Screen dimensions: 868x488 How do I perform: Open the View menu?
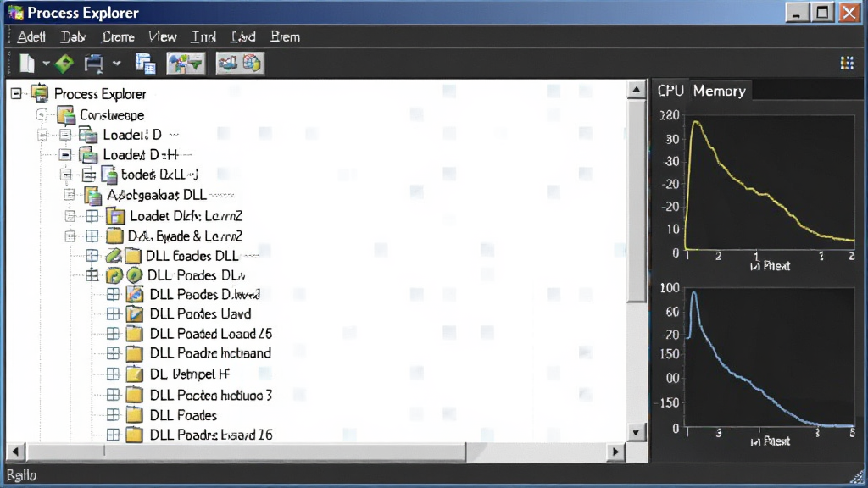[162, 37]
